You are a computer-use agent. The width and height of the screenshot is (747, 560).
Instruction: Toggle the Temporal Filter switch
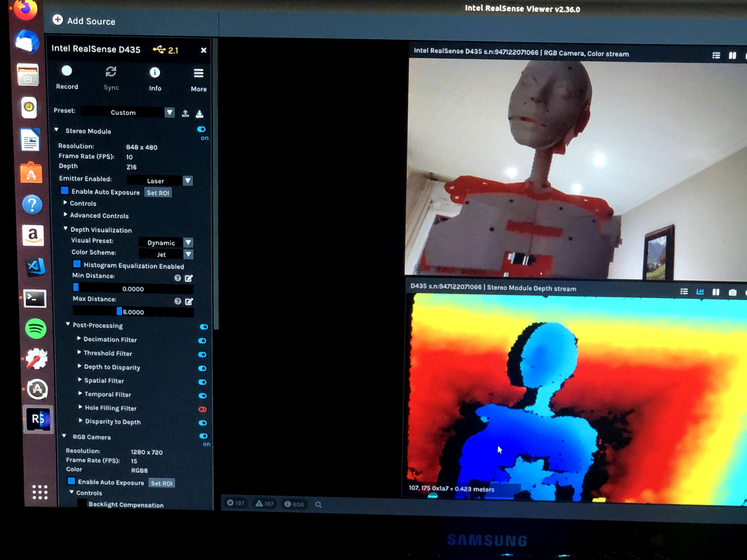click(203, 396)
